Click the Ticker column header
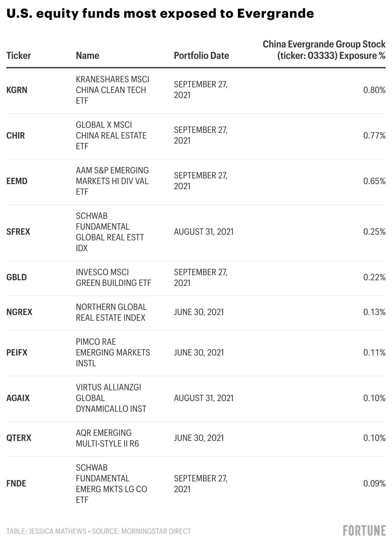Image resolution: width=392 pixels, height=544 pixels. tap(19, 56)
